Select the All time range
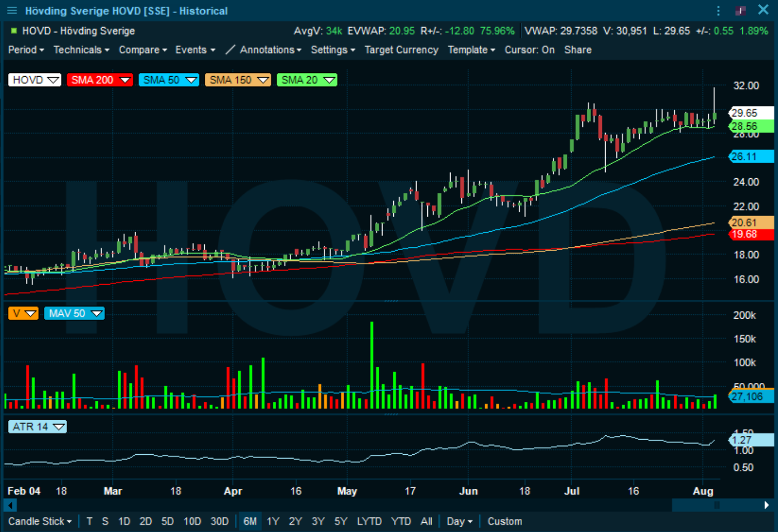778x532 pixels. (426, 521)
